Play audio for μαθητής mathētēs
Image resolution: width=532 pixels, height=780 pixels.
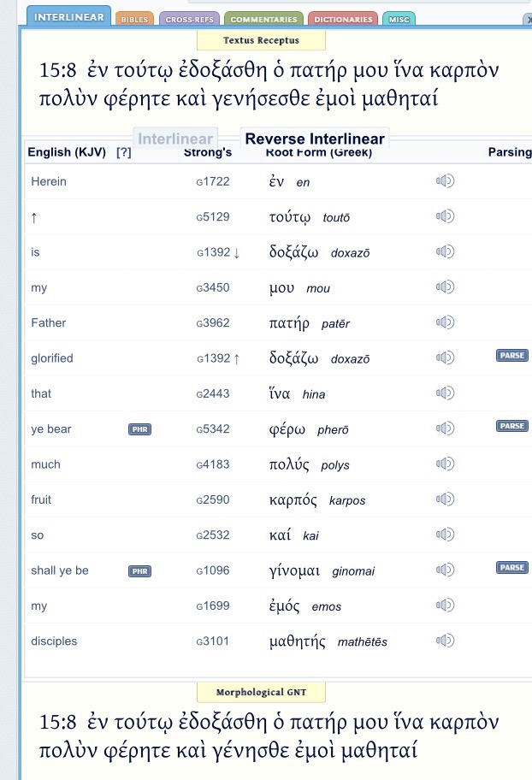pyautogui.click(x=445, y=641)
